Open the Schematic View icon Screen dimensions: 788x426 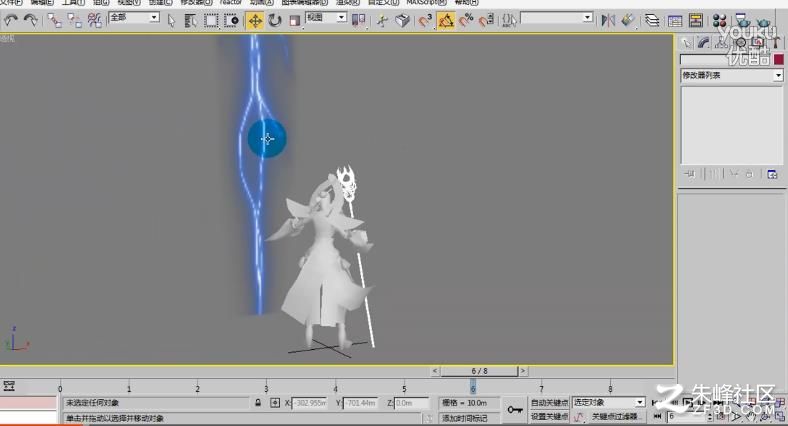(696, 21)
